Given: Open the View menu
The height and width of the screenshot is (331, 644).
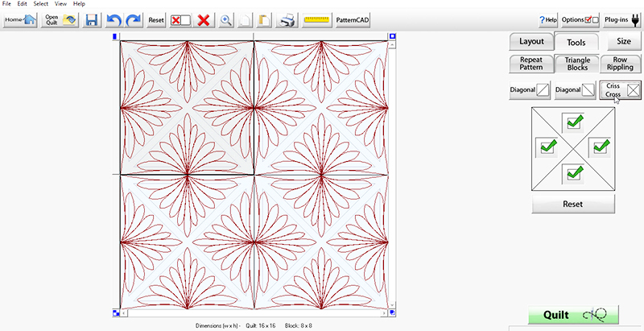Looking at the screenshot, I should click(60, 4).
